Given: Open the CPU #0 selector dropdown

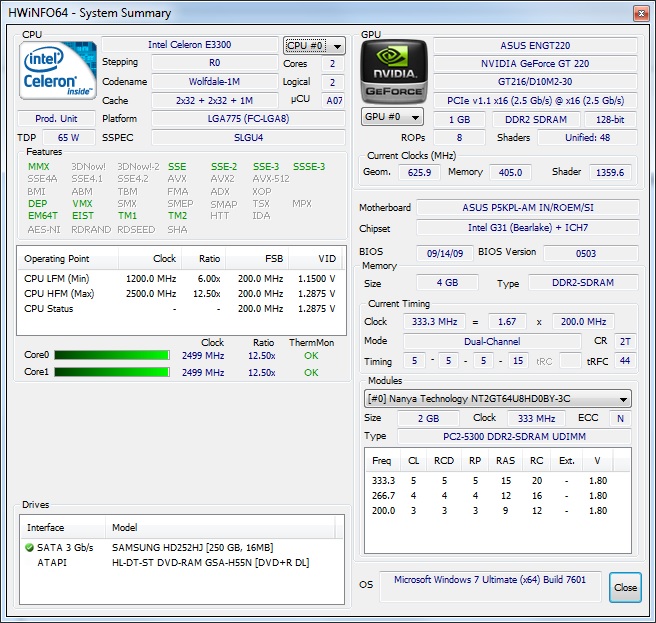Looking at the screenshot, I should coord(314,46).
